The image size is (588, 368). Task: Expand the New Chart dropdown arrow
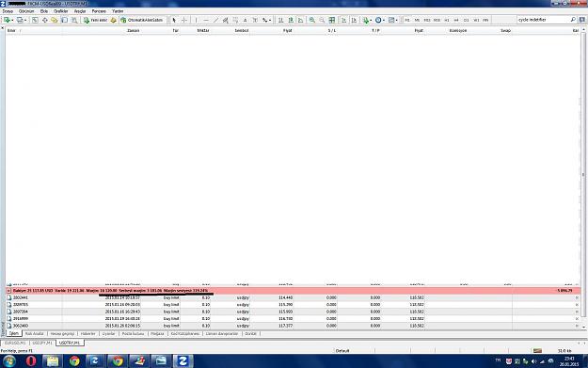pos(12,20)
